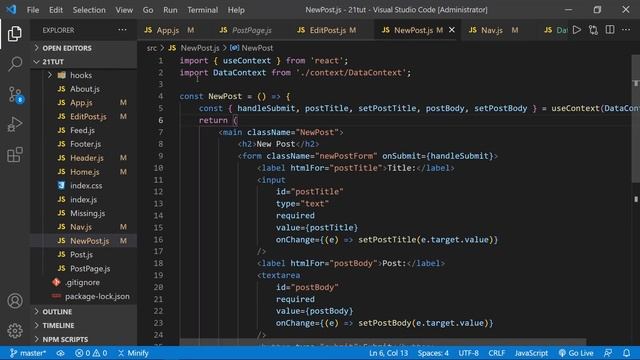Viewport: 640px width, 360px height.
Task: Click the feedback icon in status bar
Action: (x=608, y=353)
